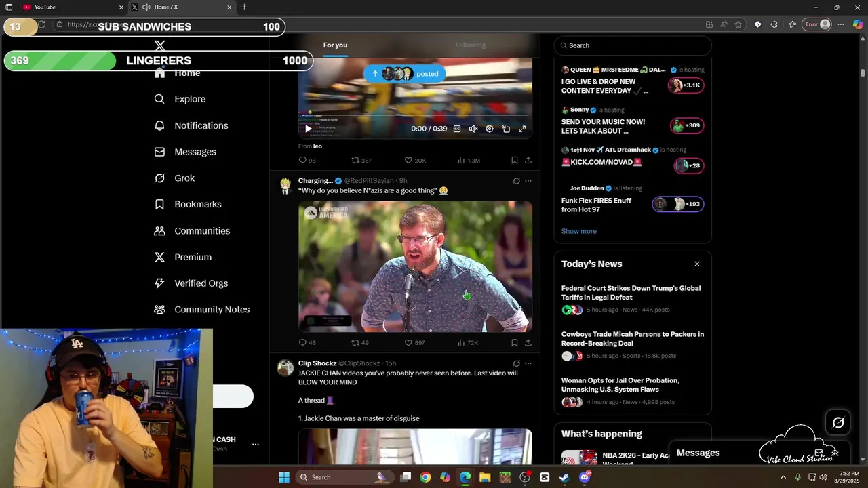Open Copilot in the browser toolbar
This screenshot has width=868, height=488.
[859, 24]
